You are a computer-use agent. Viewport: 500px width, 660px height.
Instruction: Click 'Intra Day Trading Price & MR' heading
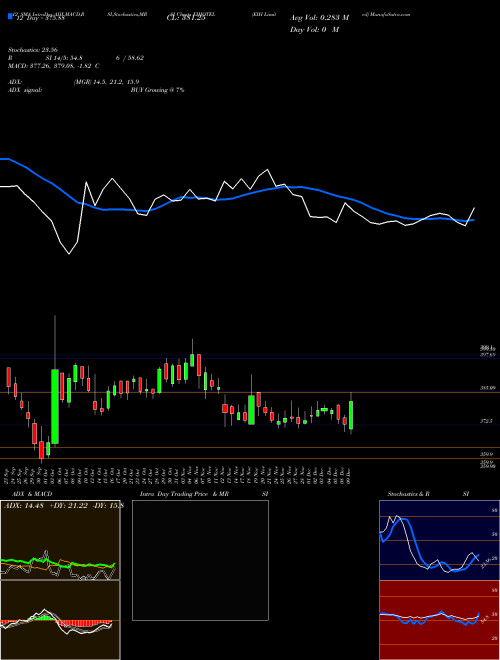click(184, 494)
